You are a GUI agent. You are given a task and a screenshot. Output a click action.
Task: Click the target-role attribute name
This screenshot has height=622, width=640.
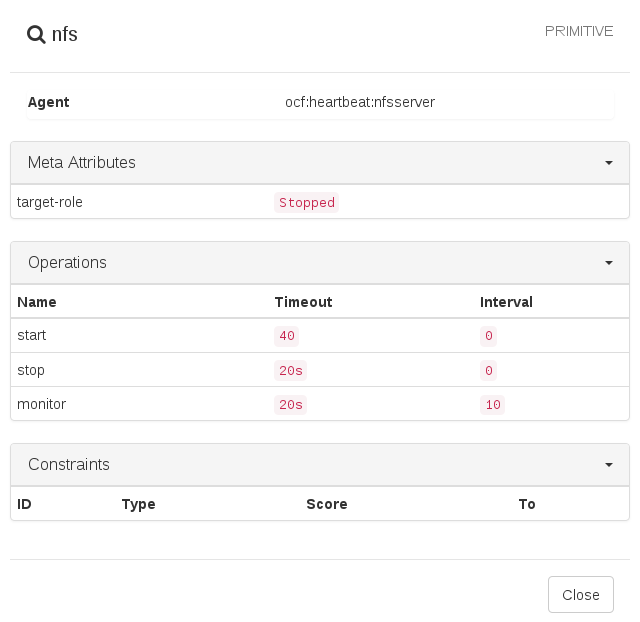(x=50, y=202)
